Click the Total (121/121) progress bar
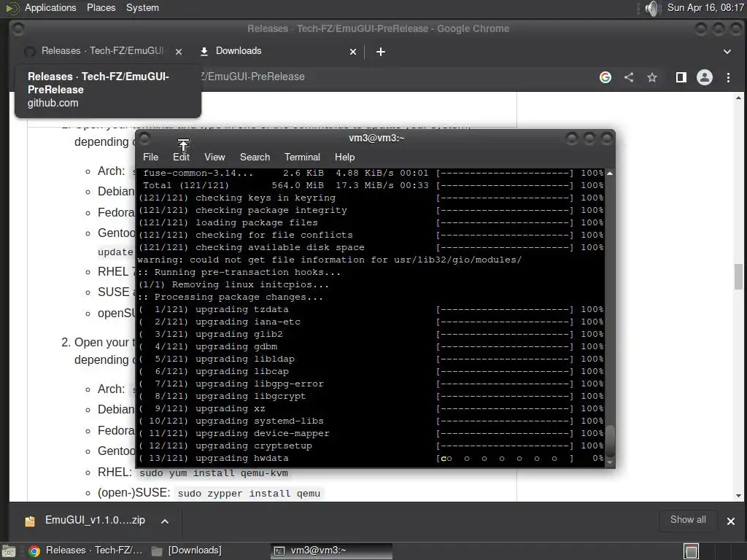This screenshot has width=747, height=560. click(505, 185)
